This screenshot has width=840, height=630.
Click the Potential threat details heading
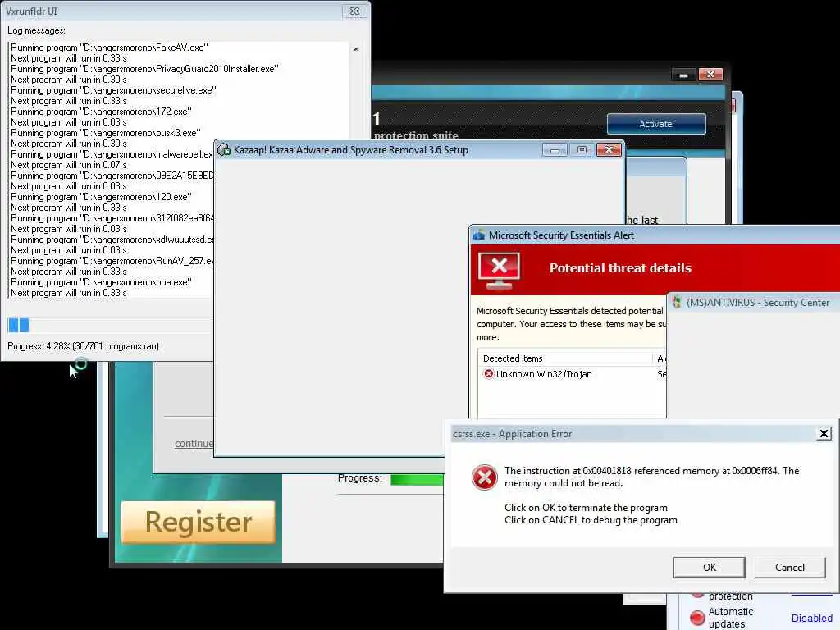[x=620, y=268]
